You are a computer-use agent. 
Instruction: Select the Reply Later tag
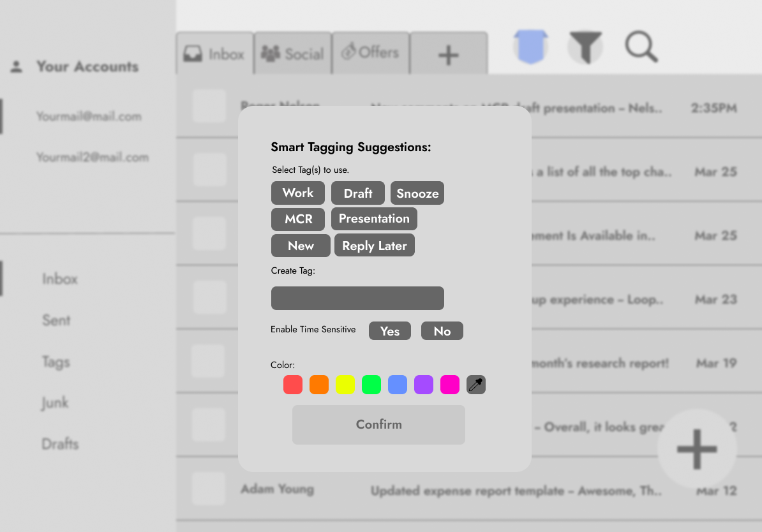coord(374,246)
